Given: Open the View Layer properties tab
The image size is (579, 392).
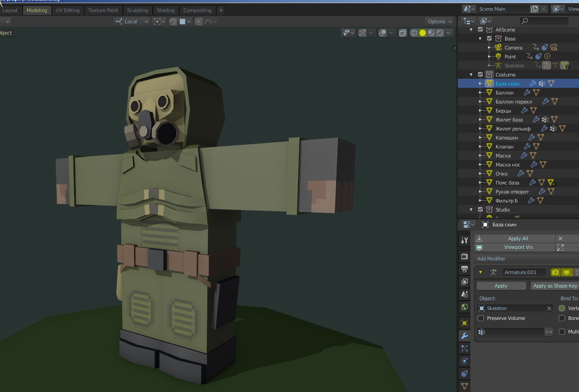Looking at the screenshot, I should (465, 282).
